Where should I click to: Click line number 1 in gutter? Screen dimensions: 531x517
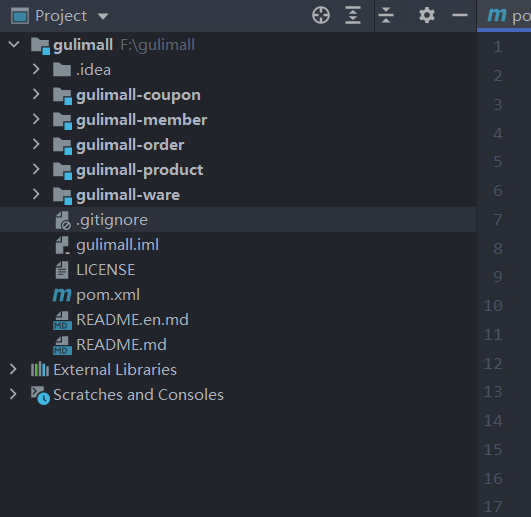(x=497, y=47)
